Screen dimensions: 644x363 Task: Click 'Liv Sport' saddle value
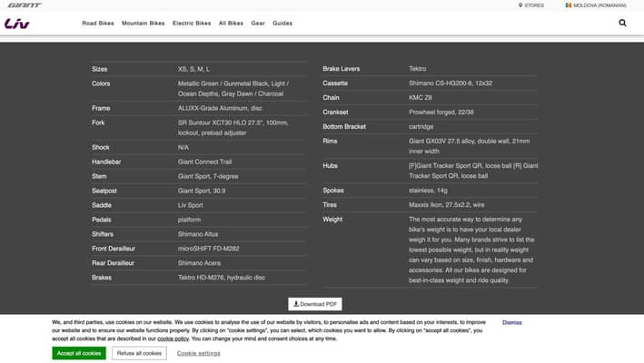(x=190, y=205)
